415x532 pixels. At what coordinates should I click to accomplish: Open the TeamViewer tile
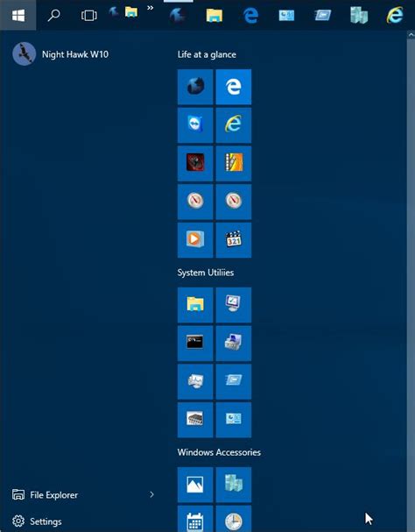pos(195,125)
